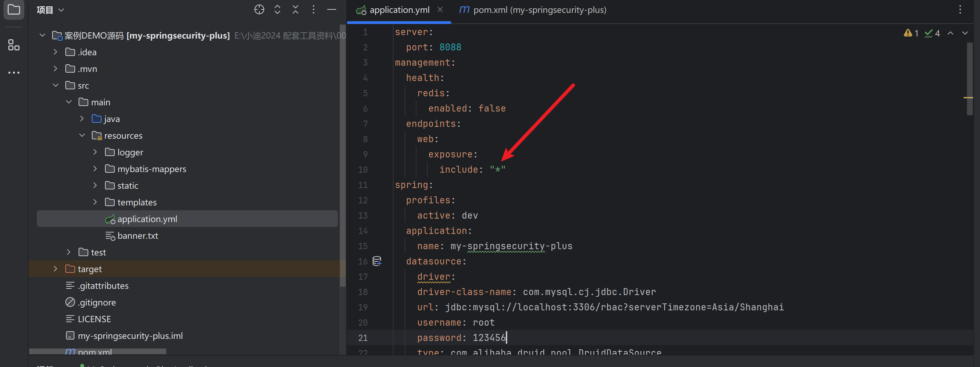Expand the java folder
Viewport: 980px width, 367px height.
[x=82, y=119]
